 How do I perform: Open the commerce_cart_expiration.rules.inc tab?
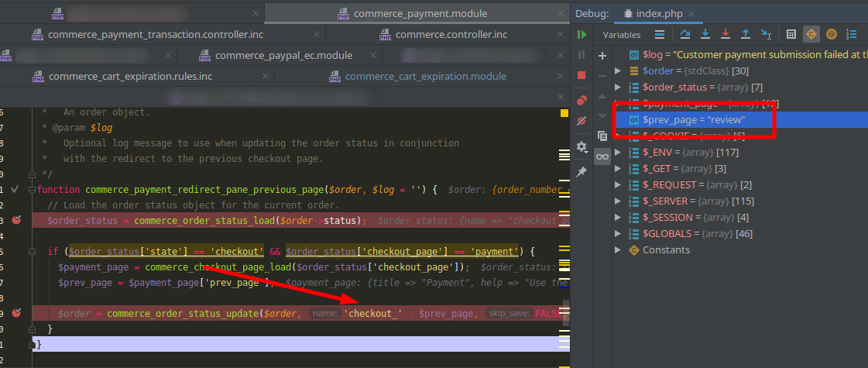click(x=129, y=77)
